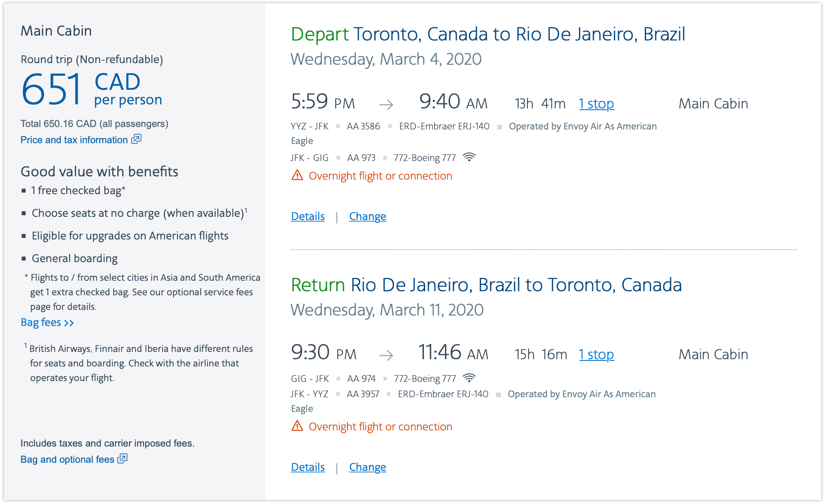Change the return Rio to Toronto flight

click(367, 467)
